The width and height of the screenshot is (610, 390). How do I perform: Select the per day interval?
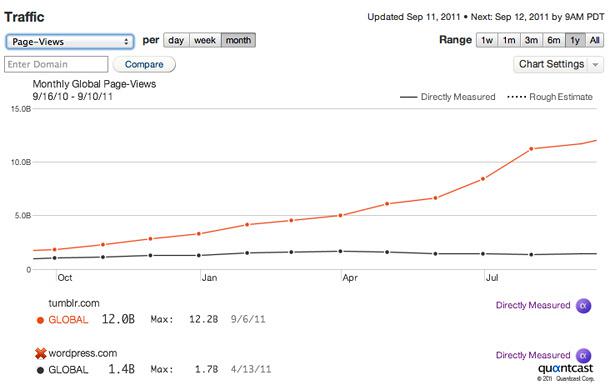click(x=176, y=40)
